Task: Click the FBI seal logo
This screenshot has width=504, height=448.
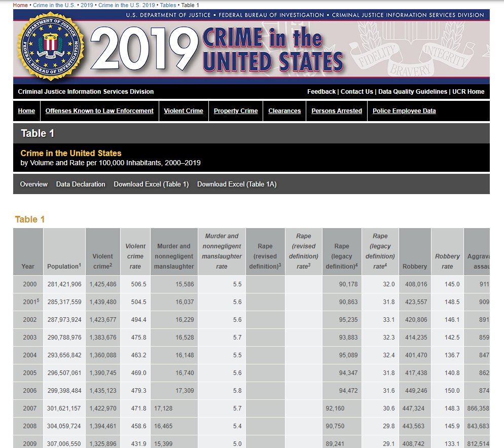Action: point(51,46)
